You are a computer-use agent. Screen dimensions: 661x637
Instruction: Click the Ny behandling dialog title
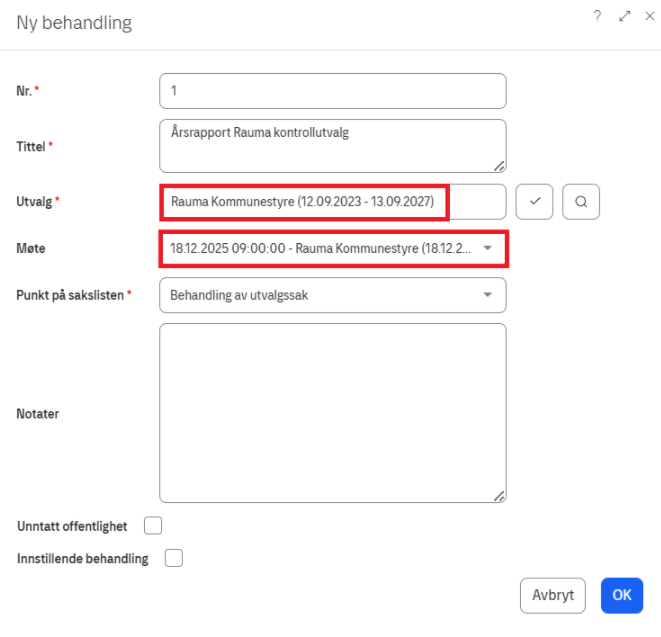pyautogui.click(x=74, y=22)
